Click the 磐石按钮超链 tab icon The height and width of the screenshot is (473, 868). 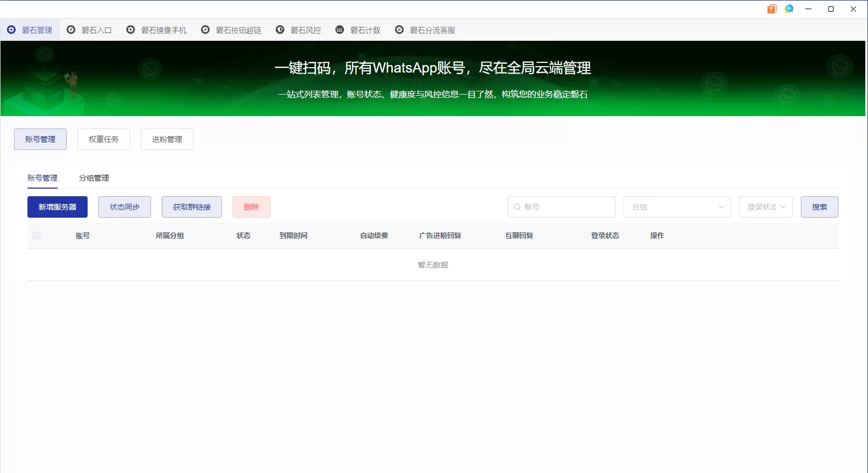205,30
